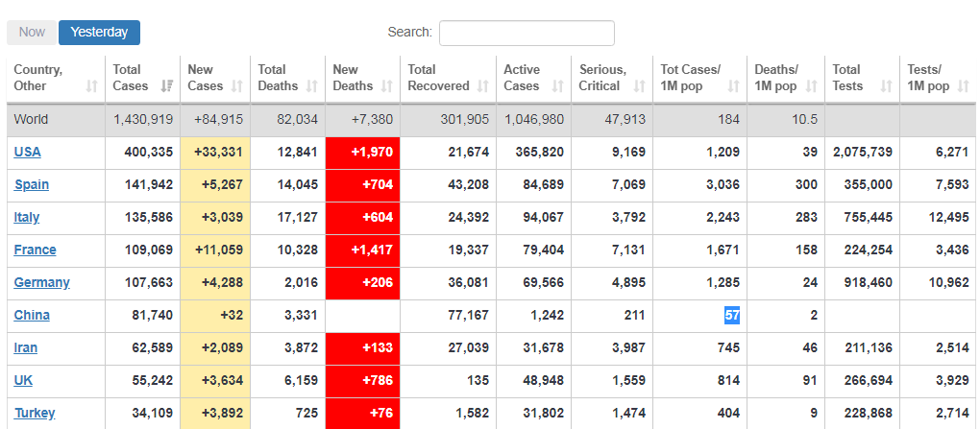The width and height of the screenshot is (980, 429).
Task: Click New Deaths sort arrows
Action: click(388, 86)
